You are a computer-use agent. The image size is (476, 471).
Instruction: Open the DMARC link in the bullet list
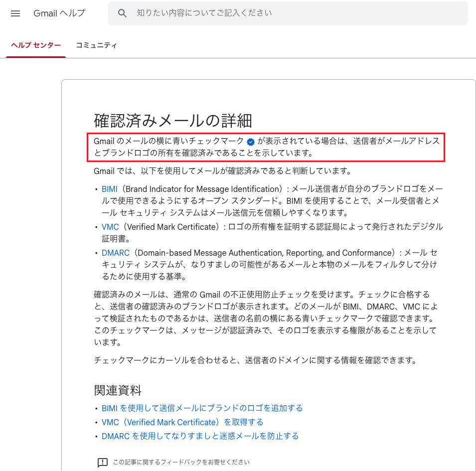[x=116, y=253]
